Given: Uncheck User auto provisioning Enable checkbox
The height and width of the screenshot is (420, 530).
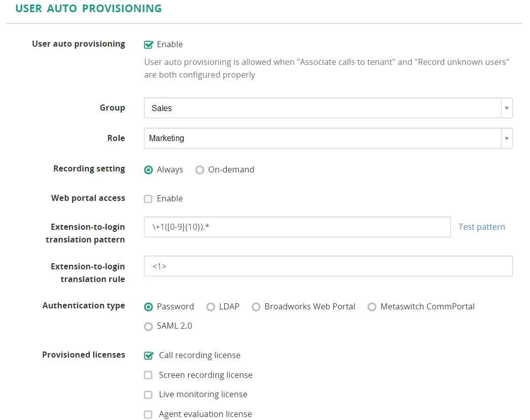Looking at the screenshot, I should coord(149,45).
